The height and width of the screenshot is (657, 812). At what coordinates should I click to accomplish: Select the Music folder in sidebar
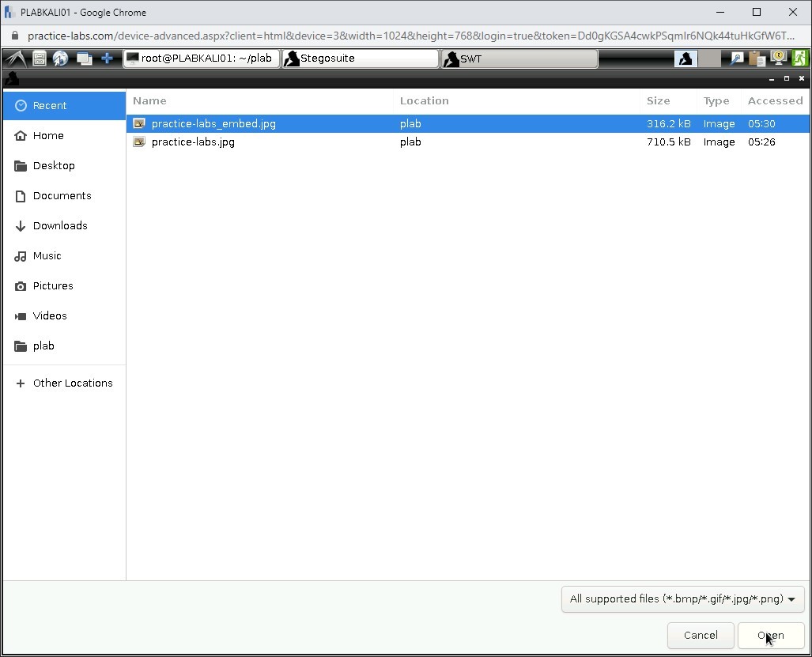(47, 256)
